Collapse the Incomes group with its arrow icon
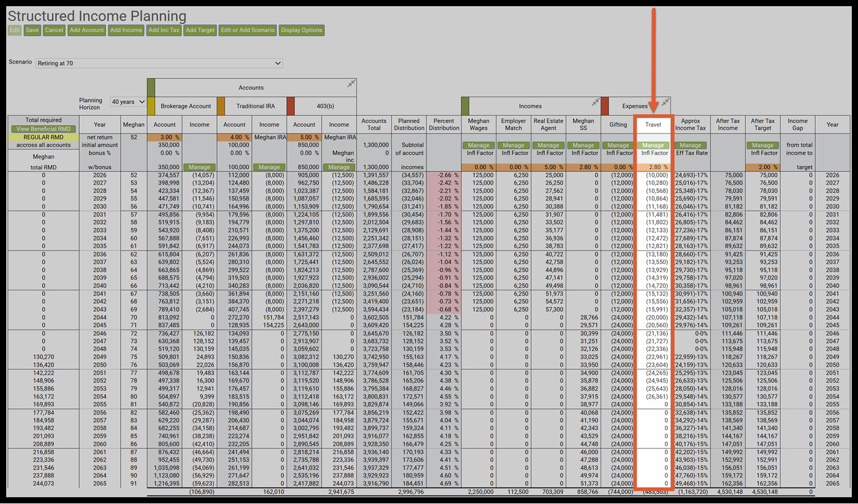This screenshot has height=504, width=858. click(595, 102)
